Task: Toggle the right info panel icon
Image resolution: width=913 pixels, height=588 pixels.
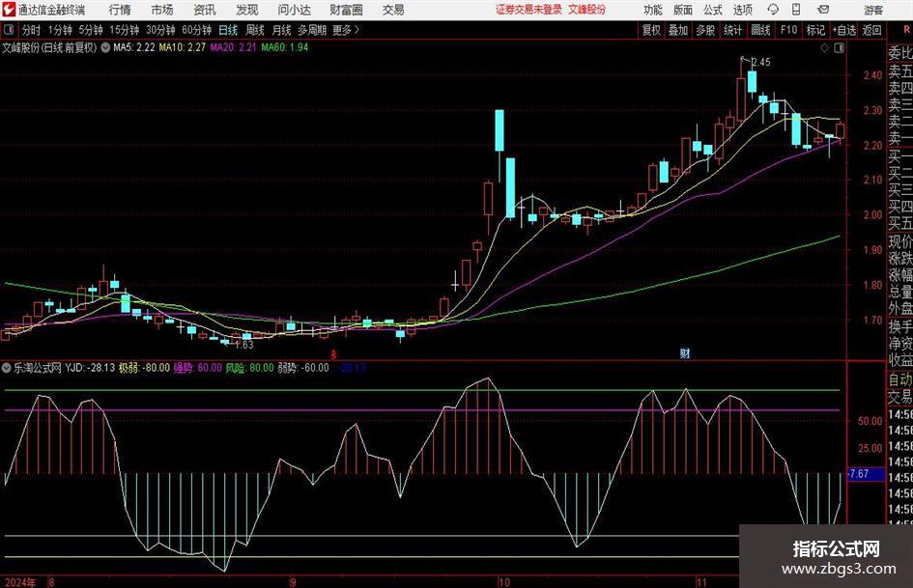Action: pos(839,48)
